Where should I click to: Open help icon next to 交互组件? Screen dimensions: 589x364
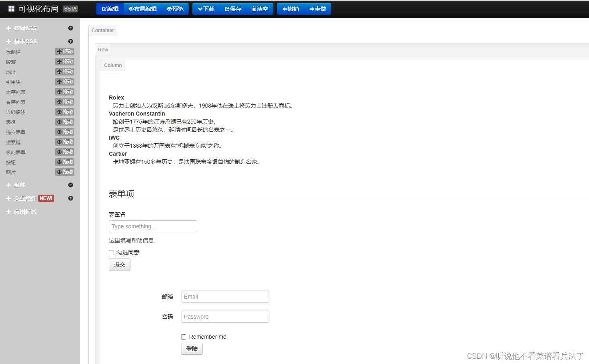point(71,198)
